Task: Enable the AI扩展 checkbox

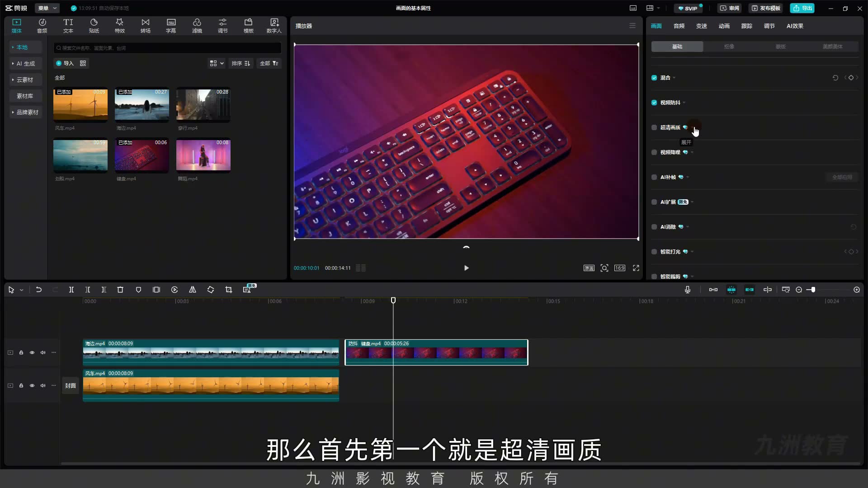Action: (x=654, y=202)
